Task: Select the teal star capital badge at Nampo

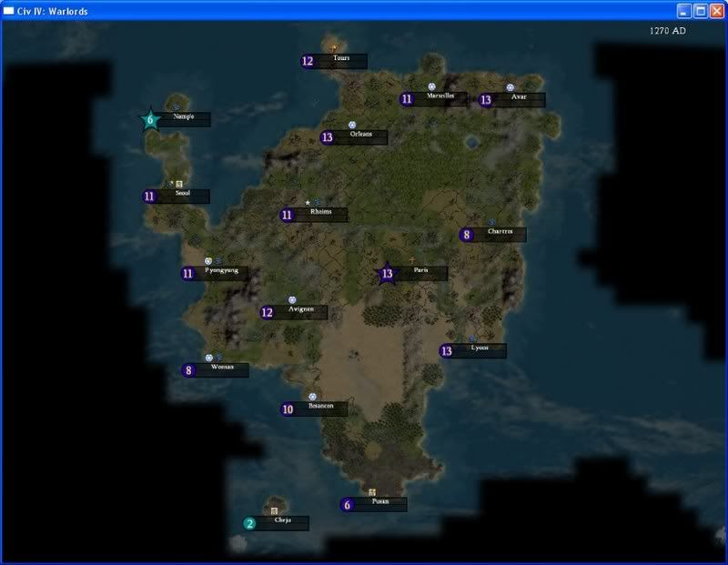Action: click(150, 120)
